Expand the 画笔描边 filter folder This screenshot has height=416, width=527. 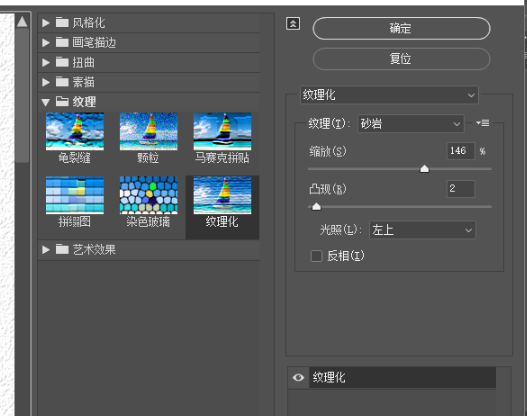(149, 43)
